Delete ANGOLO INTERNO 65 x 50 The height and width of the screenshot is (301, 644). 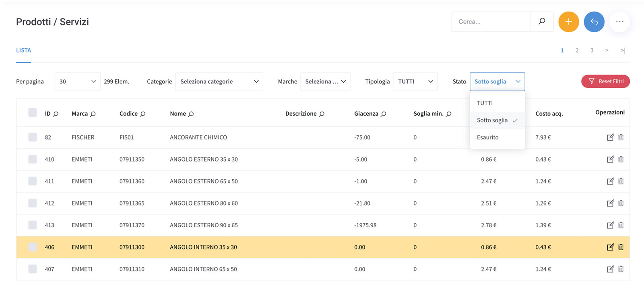[621, 269]
